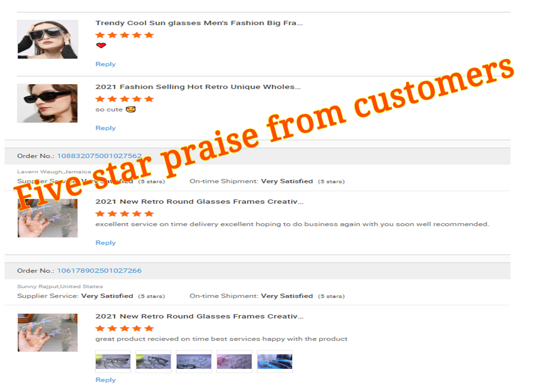Click Reply under the excellent service review
Viewport: 537px width, 392px height.
pos(105,243)
